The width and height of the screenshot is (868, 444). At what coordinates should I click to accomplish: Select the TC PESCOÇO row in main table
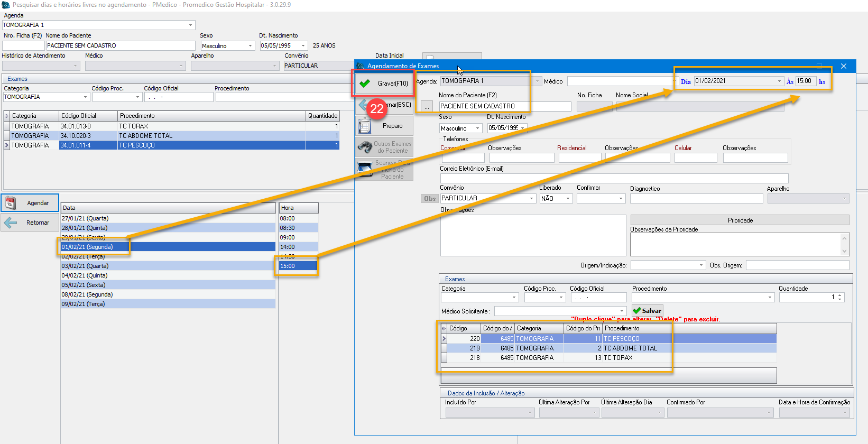pos(171,145)
